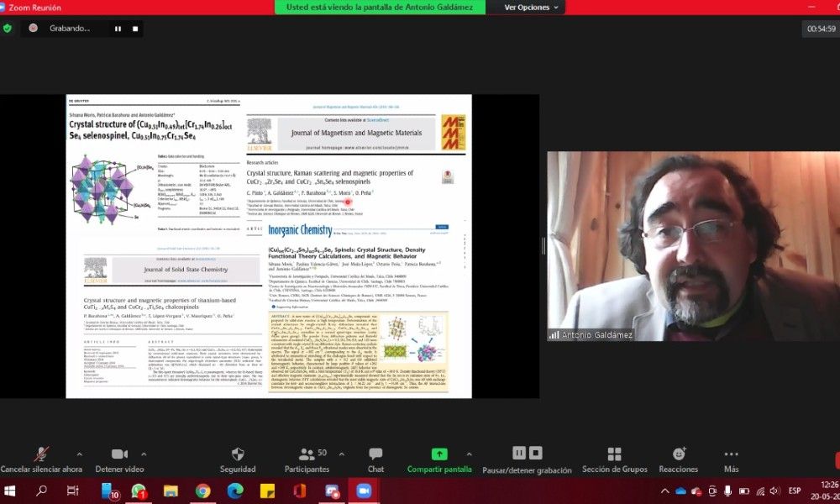Viewport: 840px width, 504px height.
Task: Stop camera using Detener video
Action: click(x=119, y=454)
